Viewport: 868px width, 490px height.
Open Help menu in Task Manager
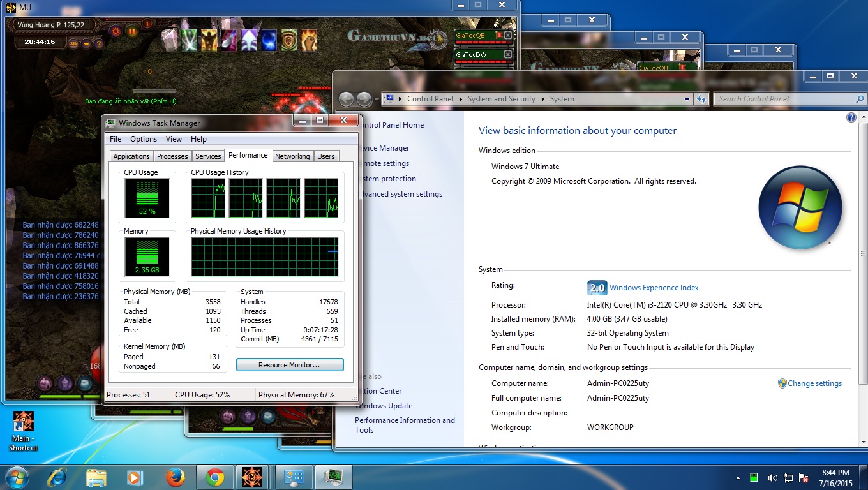(x=198, y=139)
